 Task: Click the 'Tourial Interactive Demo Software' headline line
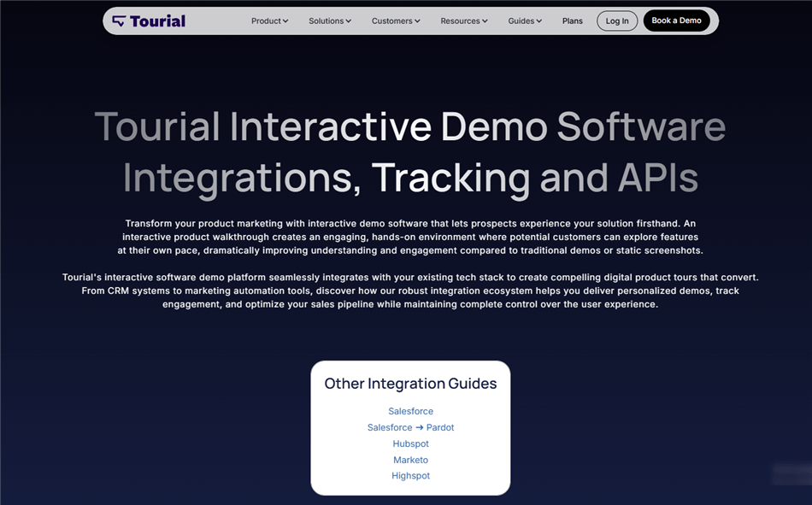(410, 126)
